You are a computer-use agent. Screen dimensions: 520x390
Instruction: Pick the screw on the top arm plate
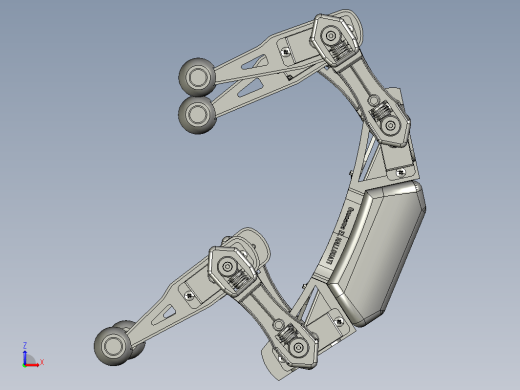tap(285, 52)
